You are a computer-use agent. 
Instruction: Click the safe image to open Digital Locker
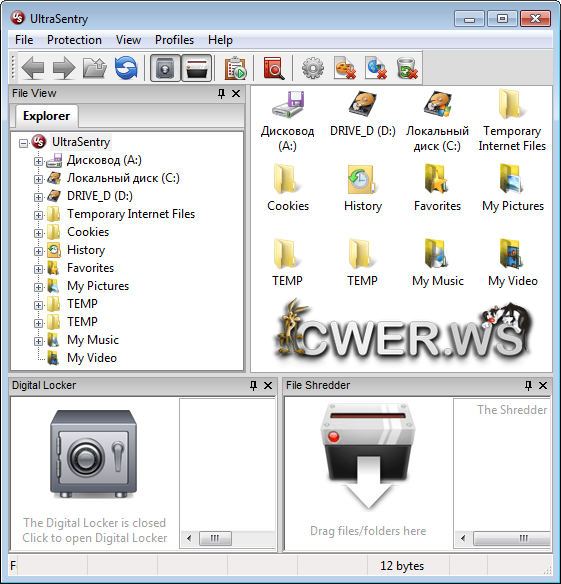(x=94, y=454)
